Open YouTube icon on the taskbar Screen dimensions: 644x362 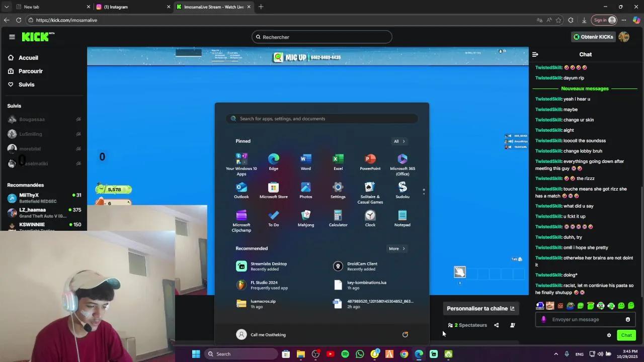[x=330, y=354]
